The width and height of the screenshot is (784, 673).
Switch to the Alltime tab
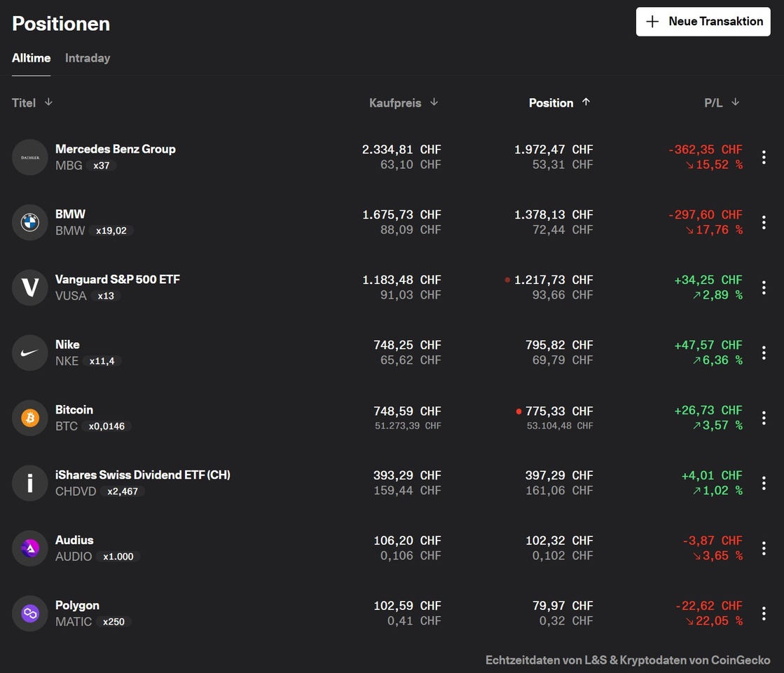pyautogui.click(x=31, y=58)
